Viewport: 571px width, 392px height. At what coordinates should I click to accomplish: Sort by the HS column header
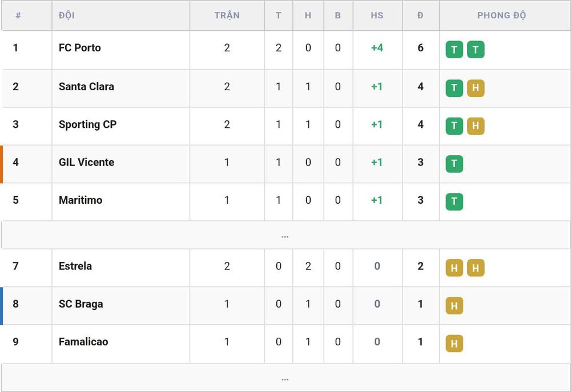tap(377, 15)
